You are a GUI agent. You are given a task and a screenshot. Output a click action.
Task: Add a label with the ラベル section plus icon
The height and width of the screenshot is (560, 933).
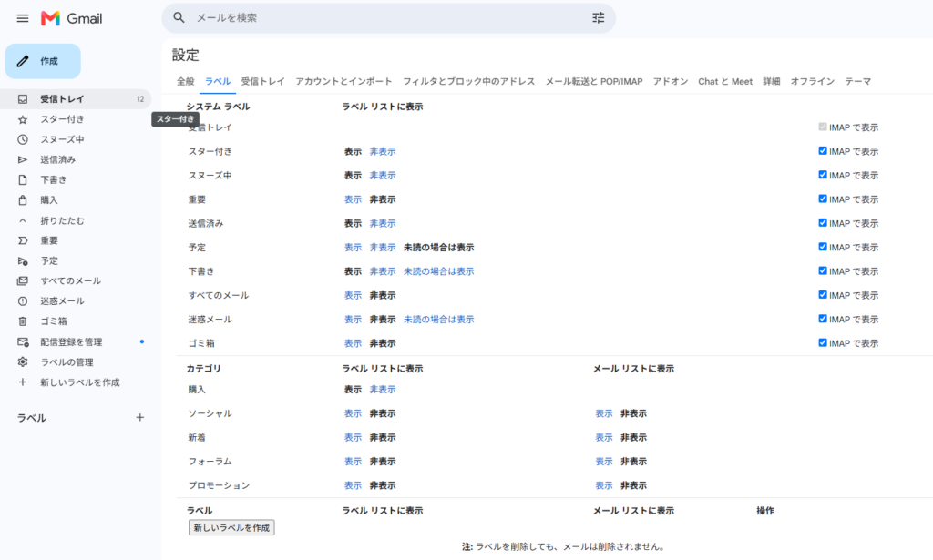tap(139, 417)
